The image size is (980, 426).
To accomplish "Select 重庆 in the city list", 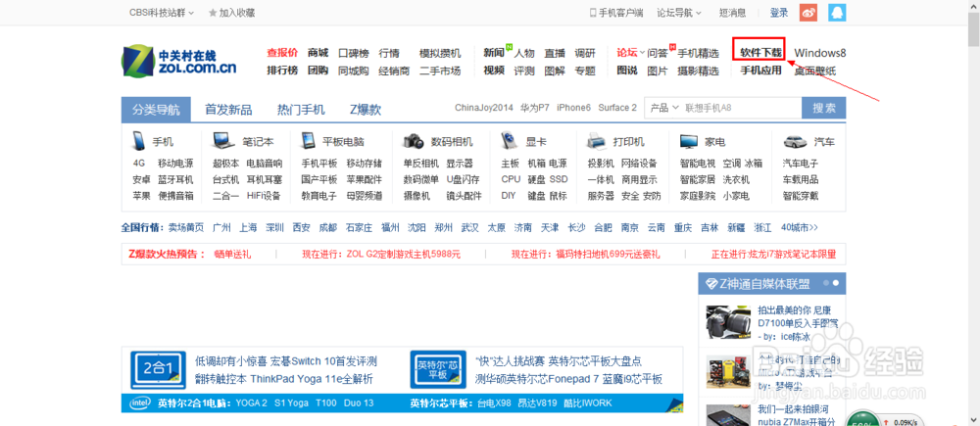I will tap(683, 227).
